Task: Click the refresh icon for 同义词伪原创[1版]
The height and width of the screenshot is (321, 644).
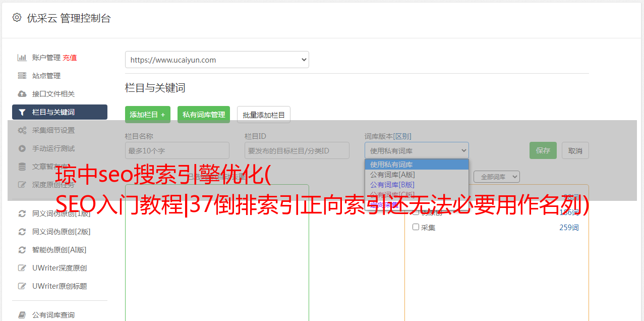Action: point(22,213)
